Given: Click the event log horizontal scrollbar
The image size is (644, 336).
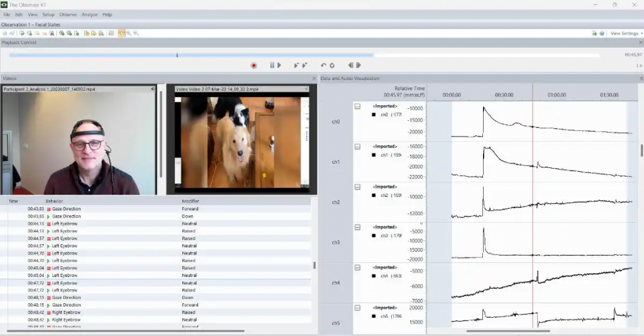Looking at the screenshot, I should click(x=125, y=331).
